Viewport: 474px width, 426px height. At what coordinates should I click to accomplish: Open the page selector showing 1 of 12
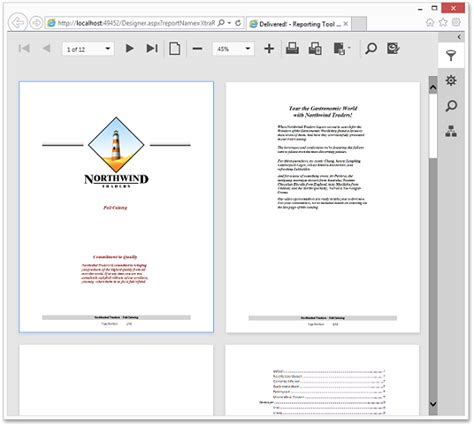(x=88, y=49)
